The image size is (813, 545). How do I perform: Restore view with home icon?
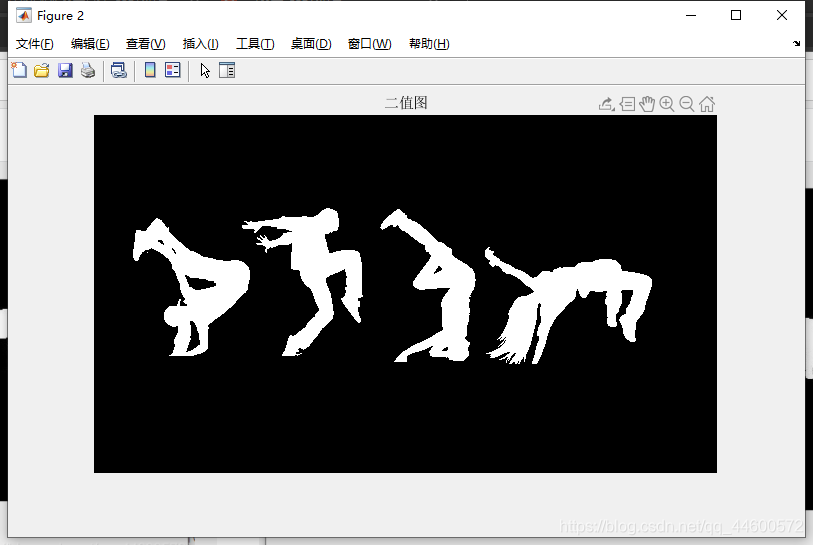pos(707,104)
